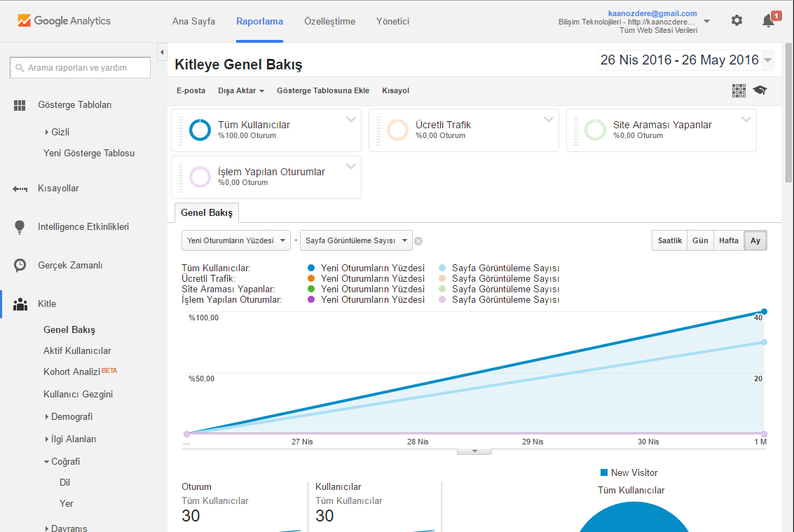Click the Kısayol button

(395, 90)
